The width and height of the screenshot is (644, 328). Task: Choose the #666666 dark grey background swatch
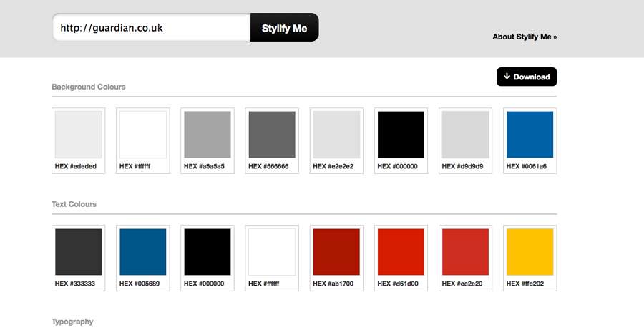(272, 140)
